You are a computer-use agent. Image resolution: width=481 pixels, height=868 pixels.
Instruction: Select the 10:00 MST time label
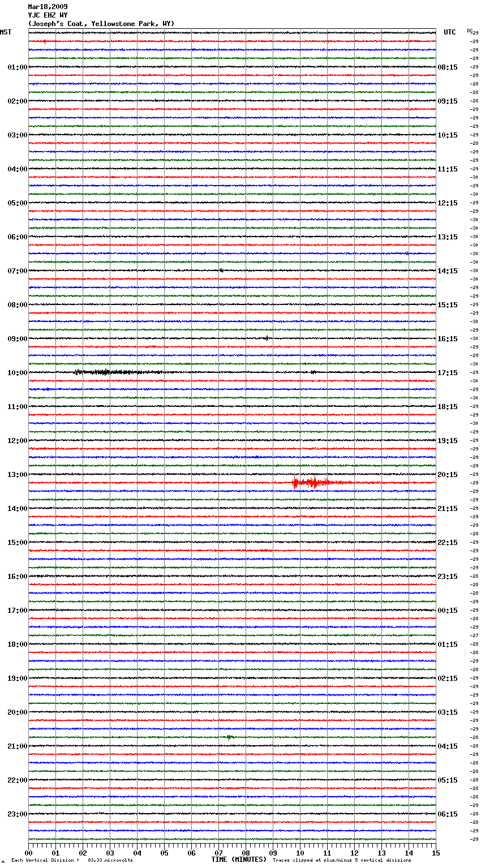point(18,373)
